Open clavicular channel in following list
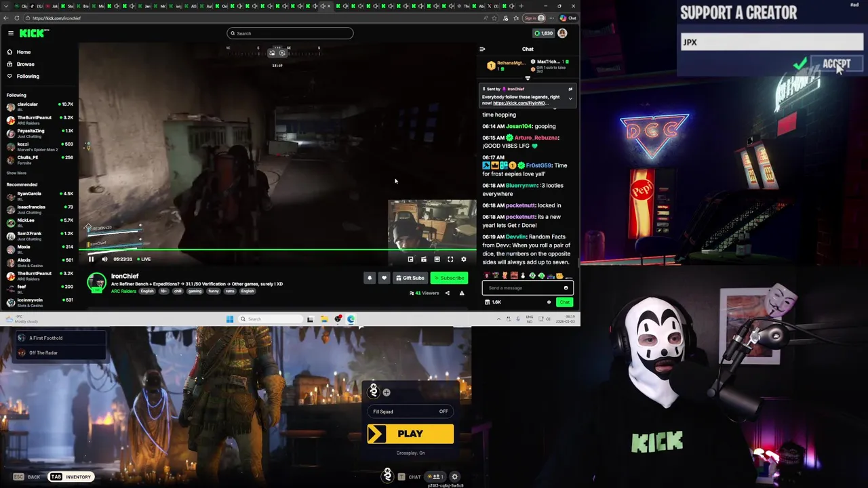The height and width of the screenshot is (488, 868). 39,106
